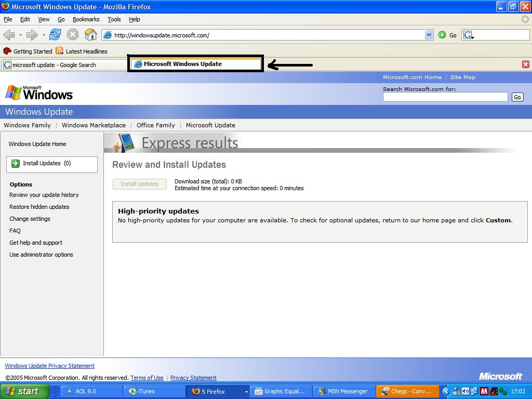Viewport: 532px width, 399px height.
Task: Open the Bookmarks menu
Action: point(86,19)
